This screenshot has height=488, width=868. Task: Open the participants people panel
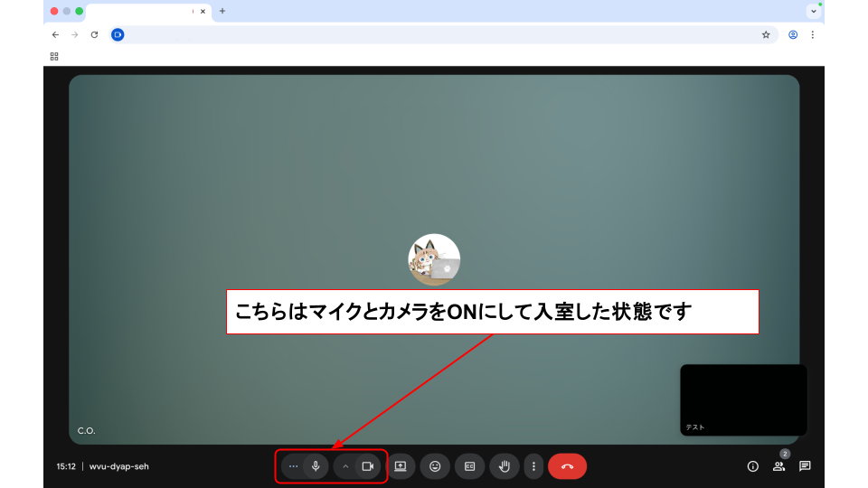tap(778, 466)
